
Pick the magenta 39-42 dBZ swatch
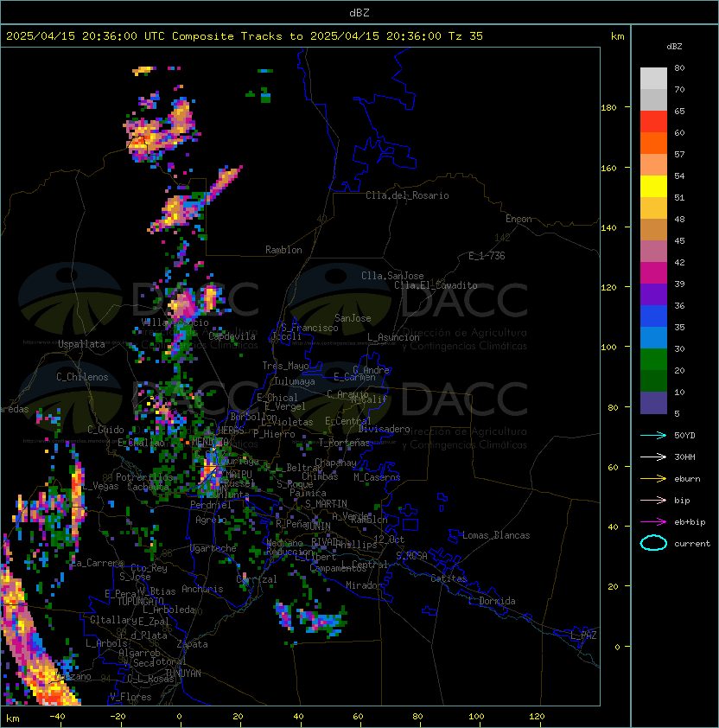[x=653, y=272]
